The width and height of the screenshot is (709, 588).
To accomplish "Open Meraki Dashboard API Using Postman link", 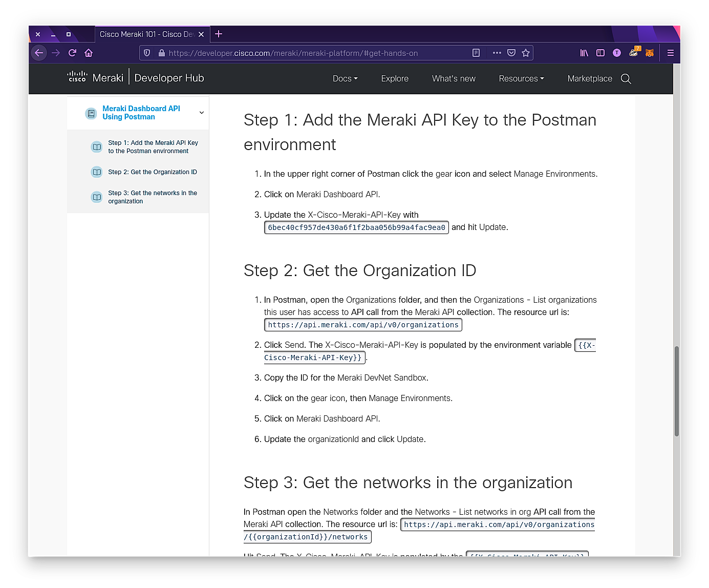I will pyautogui.click(x=141, y=113).
